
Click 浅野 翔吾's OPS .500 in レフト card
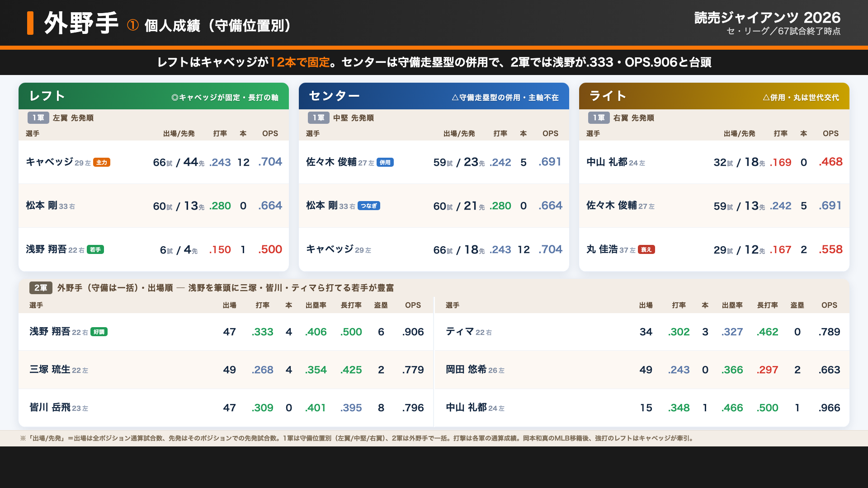click(x=270, y=249)
